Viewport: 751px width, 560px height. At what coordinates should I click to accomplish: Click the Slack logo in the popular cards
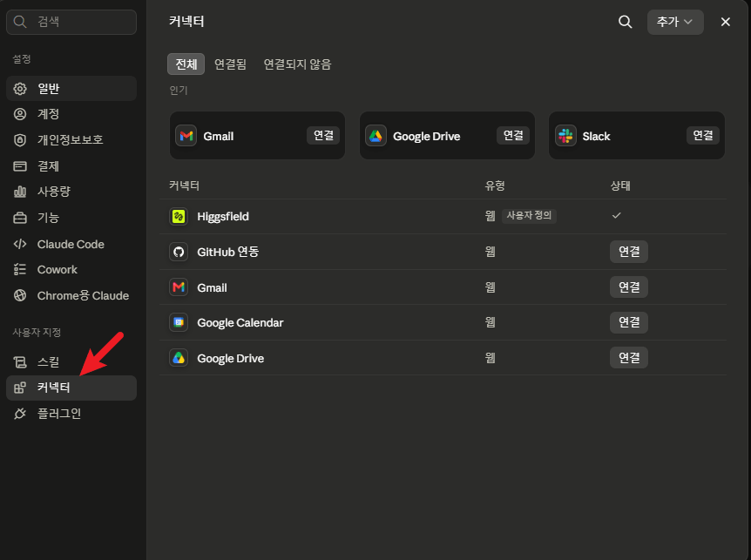(x=565, y=136)
